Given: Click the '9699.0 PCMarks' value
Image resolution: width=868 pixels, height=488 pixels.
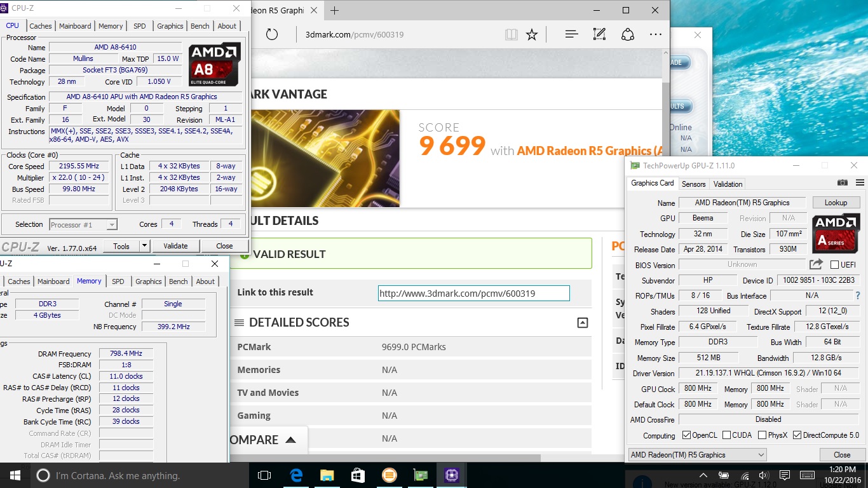Looking at the screenshot, I should (x=414, y=347).
